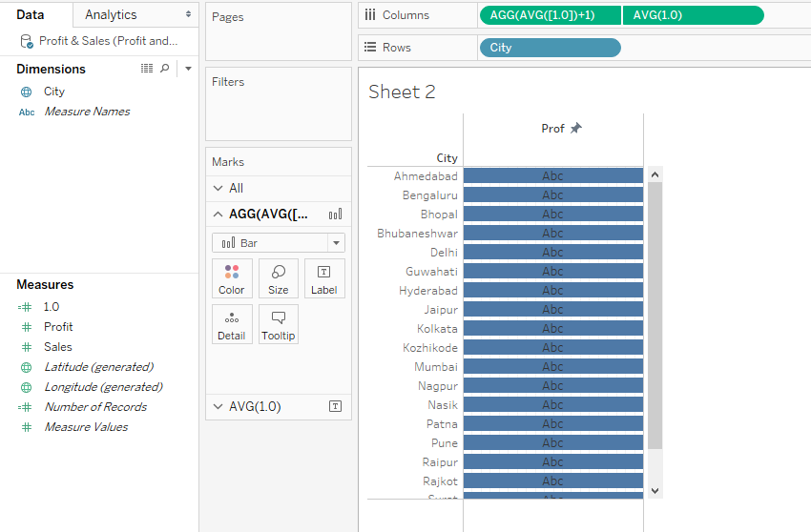
Task: Click the AVG(1.0) pill on Columns
Action: (693, 15)
